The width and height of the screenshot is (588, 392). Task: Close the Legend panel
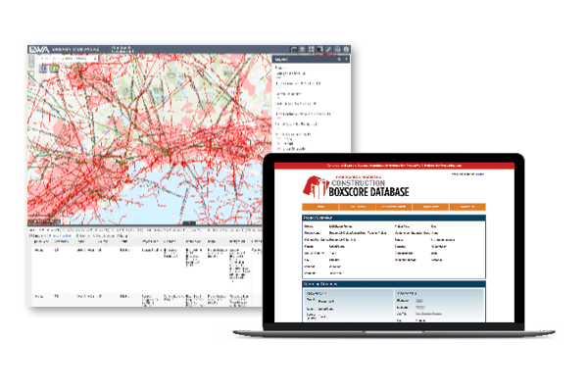coord(346,59)
